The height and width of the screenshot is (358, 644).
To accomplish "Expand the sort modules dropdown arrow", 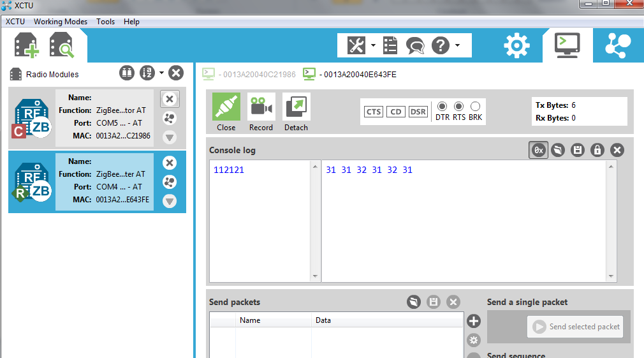I will (x=161, y=73).
